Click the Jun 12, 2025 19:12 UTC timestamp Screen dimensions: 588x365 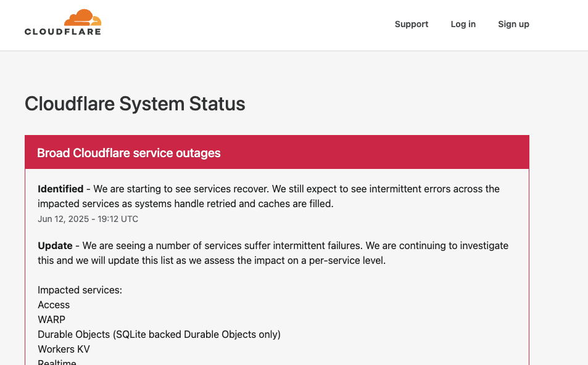coord(88,219)
